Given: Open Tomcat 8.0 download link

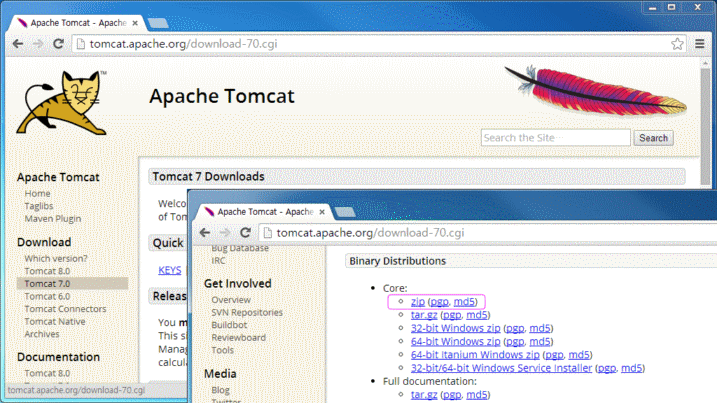Looking at the screenshot, I should [47, 271].
